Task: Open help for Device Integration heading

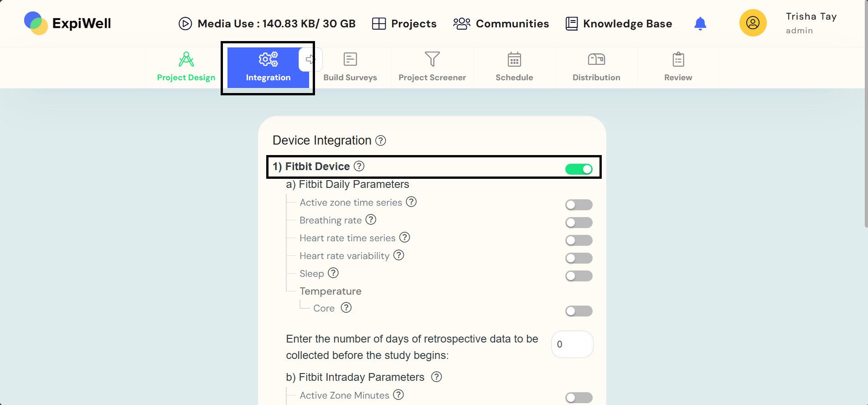Action: click(381, 140)
